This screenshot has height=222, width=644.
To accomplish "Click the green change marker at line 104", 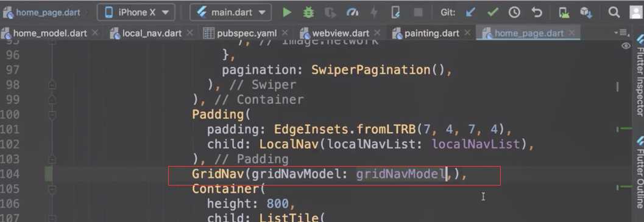I will (x=49, y=174).
